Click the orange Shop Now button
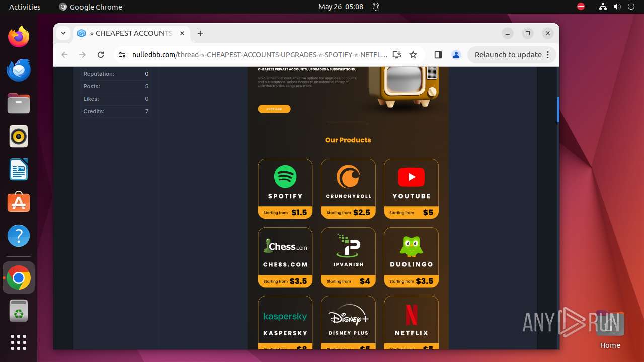644x362 pixels. (274, 109)
